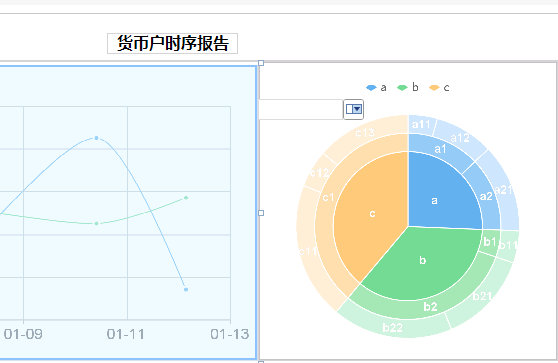The image size is (558, 363).
Task: Click the blue line's peak data point
Action: [96, 138]
